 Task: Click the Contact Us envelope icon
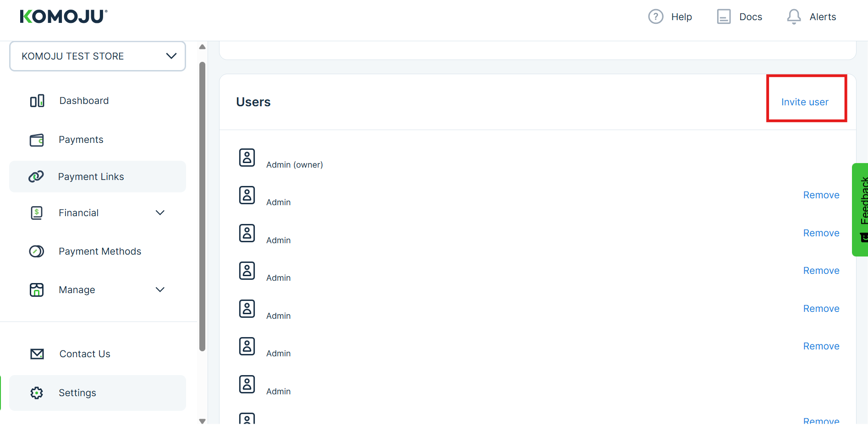click(37, 354)
